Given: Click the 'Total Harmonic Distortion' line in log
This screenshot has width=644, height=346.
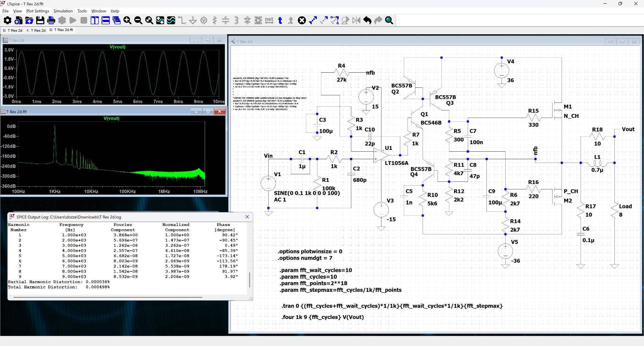Looking at the screenshot, I should pyautogui.click(x=59, y=287).
